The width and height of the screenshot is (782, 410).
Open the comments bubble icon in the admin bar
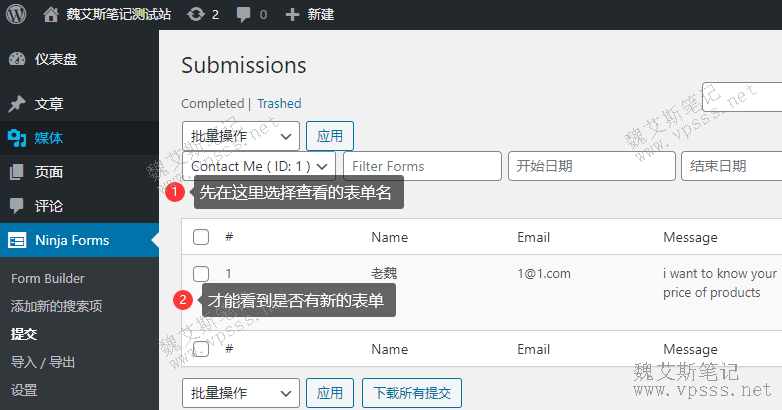pyautogui.click(x=245, y=15)
